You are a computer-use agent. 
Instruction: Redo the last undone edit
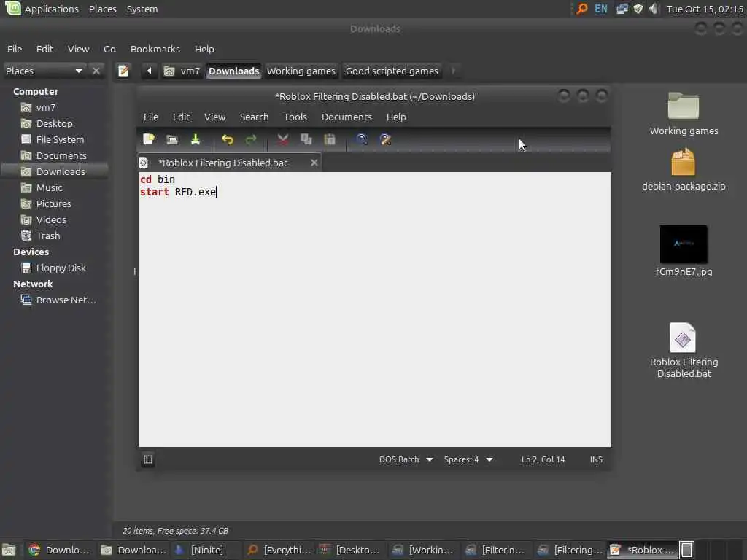[x=251, y=139]
